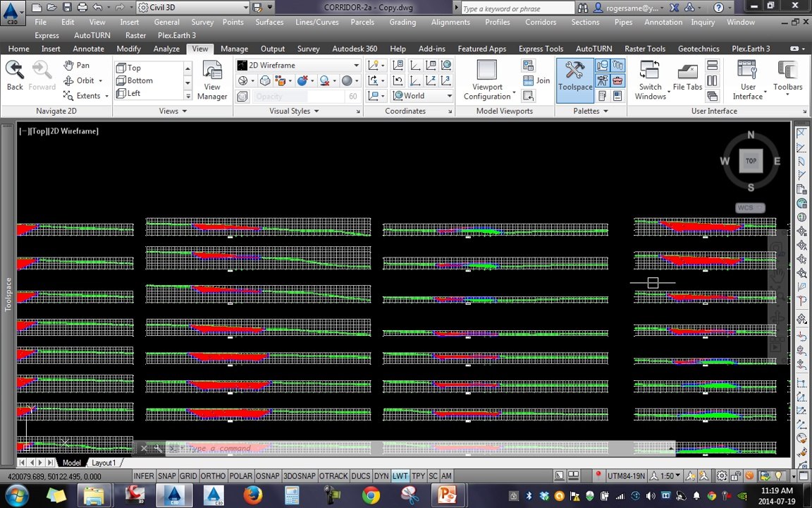The width and height of the screenshot is (812, 508).
Task: Click the Cascade windows icon
Action: pos(713,96)
